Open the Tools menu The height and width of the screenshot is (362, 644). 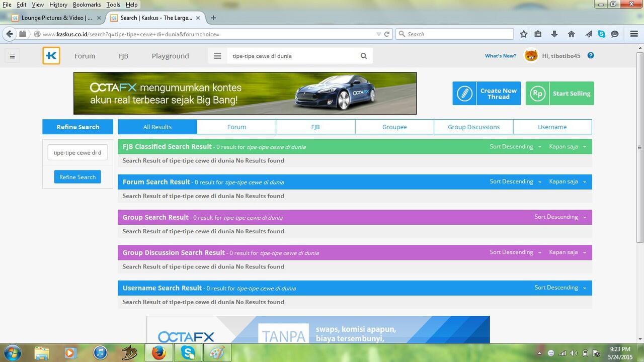tap(113, 5)
